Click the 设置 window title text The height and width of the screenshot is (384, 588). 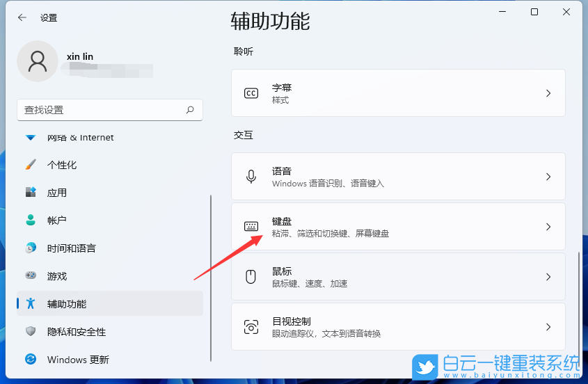tap(49, 17)
